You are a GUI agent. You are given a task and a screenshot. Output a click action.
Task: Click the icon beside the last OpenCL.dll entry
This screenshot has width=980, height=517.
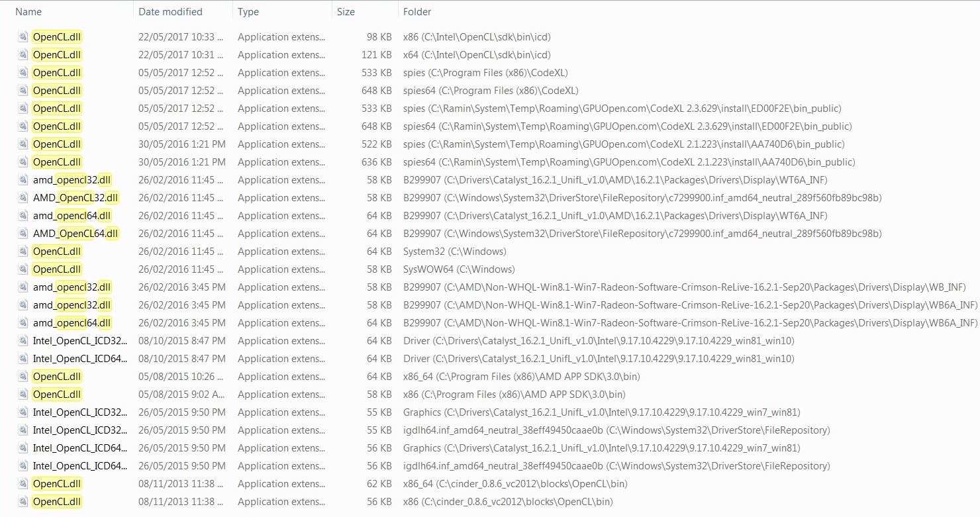click(x=23, y=501)
